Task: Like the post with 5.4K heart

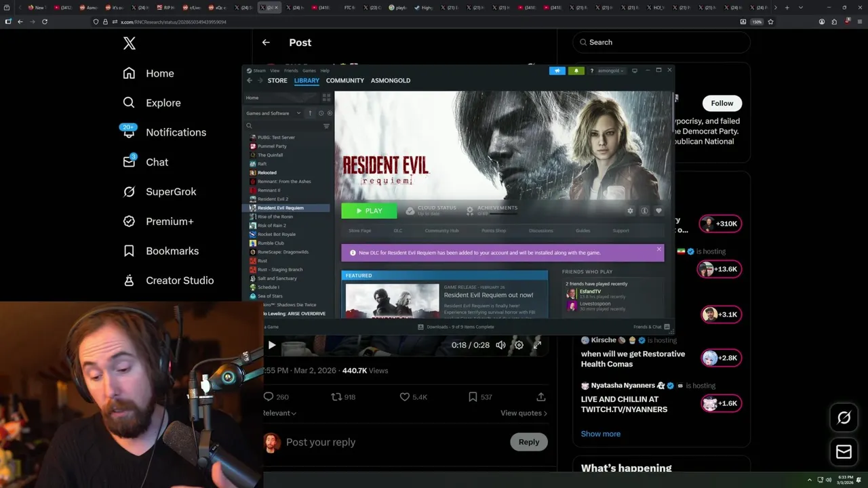Action: coord(405,397)
